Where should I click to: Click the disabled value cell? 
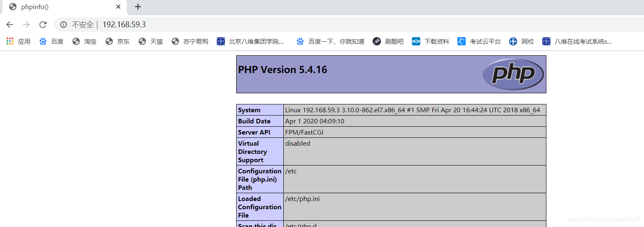[x=415, y=151]
